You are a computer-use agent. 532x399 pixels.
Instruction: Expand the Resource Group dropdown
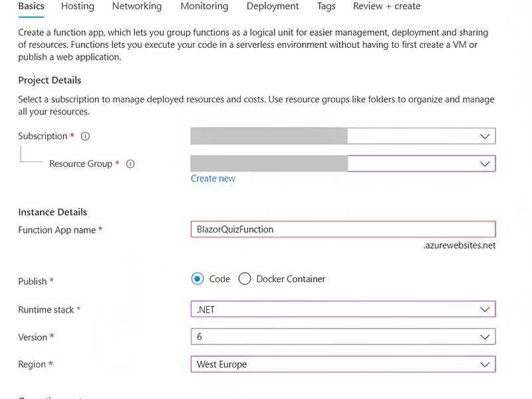pos(343,164)
